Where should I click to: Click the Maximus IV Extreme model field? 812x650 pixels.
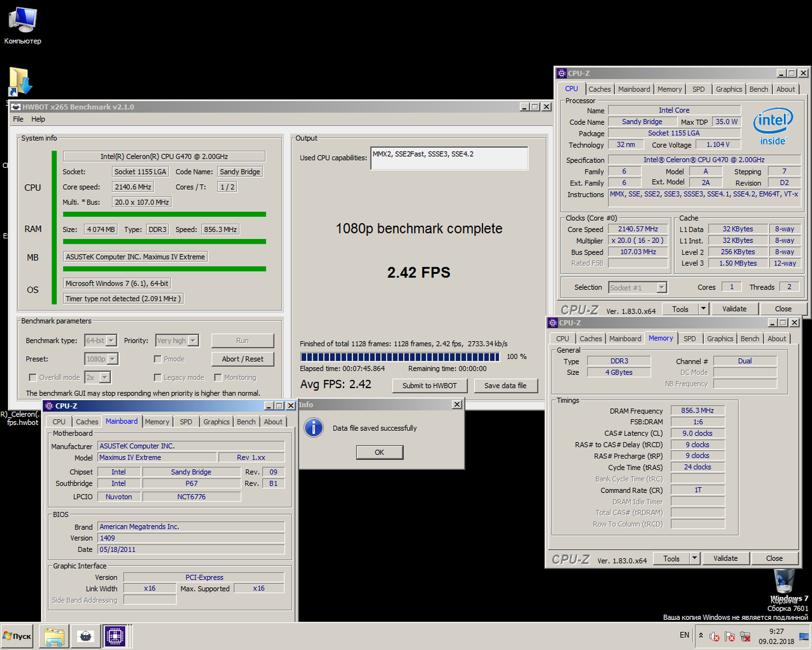[x=157, y=457]
